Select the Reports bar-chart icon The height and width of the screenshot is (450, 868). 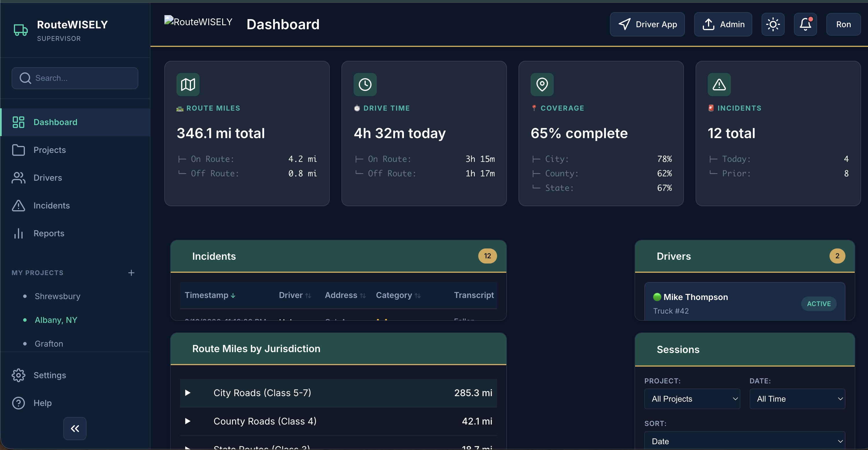pos(19,233)
